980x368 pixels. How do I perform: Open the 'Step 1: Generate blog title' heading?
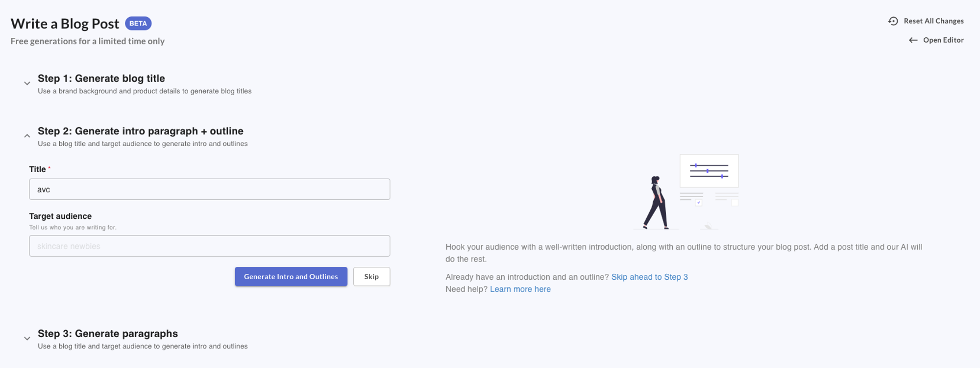[x=101, y=79]
